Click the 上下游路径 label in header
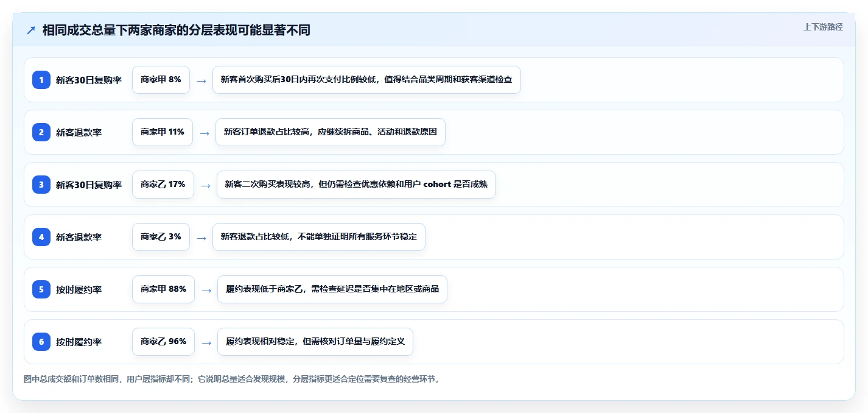868x413 pixels. point(823,27)
